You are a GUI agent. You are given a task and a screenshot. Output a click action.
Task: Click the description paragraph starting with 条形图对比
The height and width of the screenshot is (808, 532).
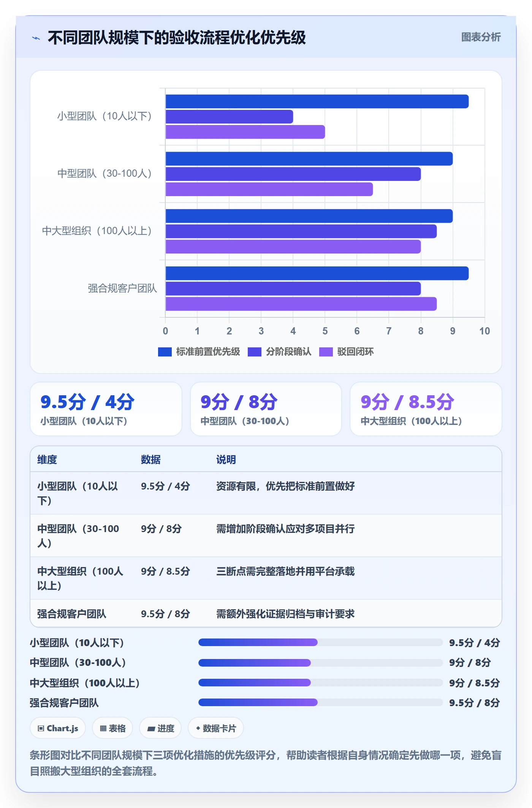tap(266, 763)
